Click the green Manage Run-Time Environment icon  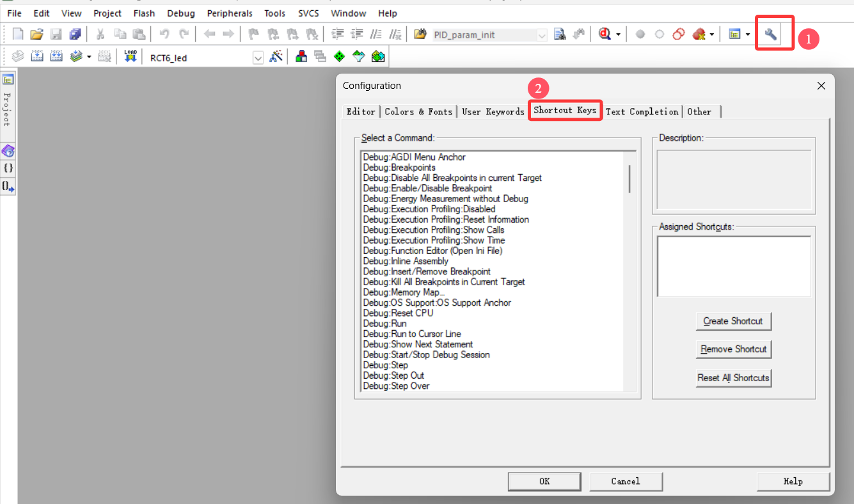coord(340,57)
